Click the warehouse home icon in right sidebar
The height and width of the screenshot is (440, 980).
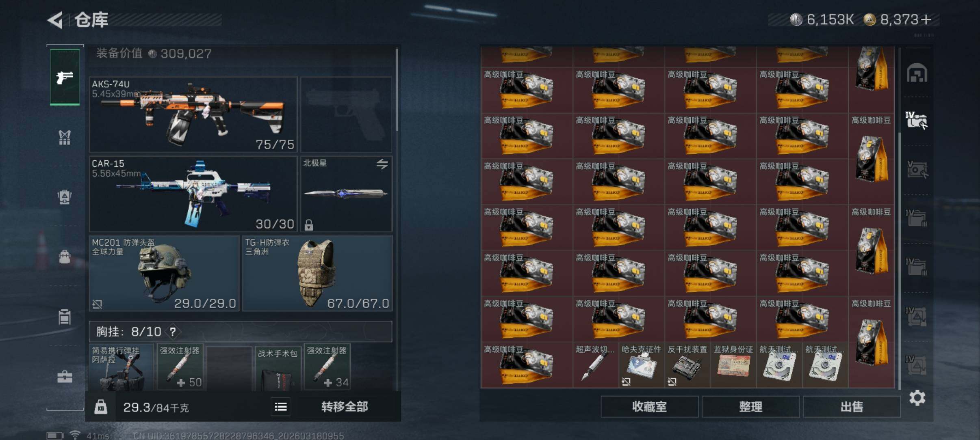pos(917,73)
